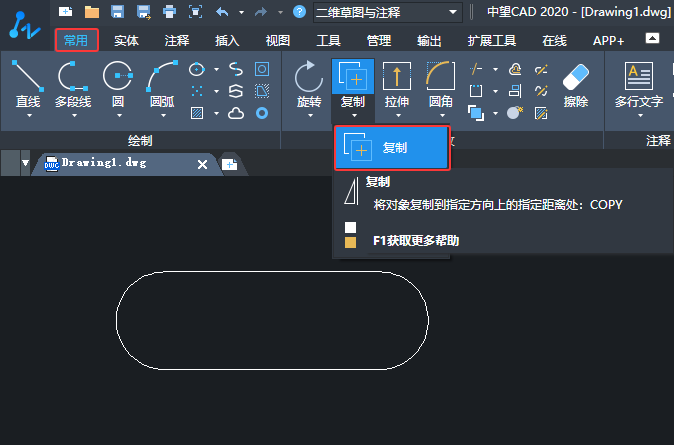674x445 pixels.
Task: Switch to the 常用 ribbon tab
Action: 76,40
